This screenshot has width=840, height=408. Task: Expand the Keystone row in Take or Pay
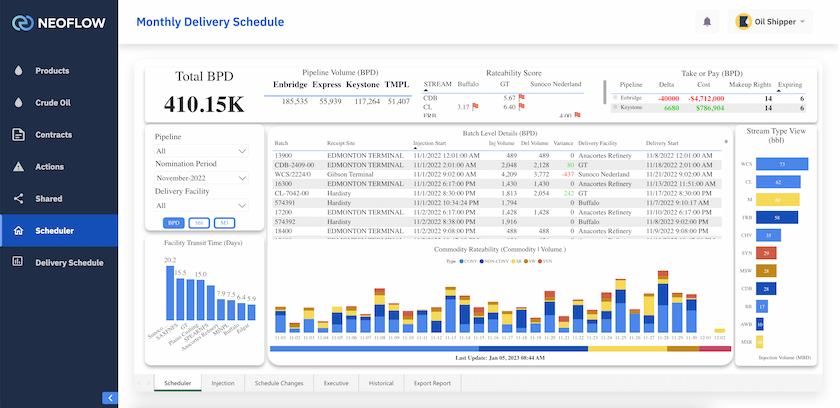(616, 107)
